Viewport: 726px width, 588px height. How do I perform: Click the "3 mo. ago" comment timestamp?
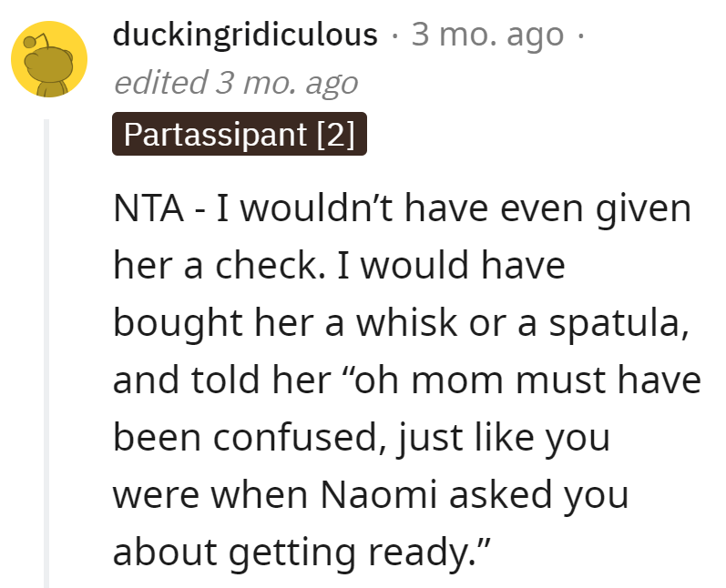(x=487, y=35)
